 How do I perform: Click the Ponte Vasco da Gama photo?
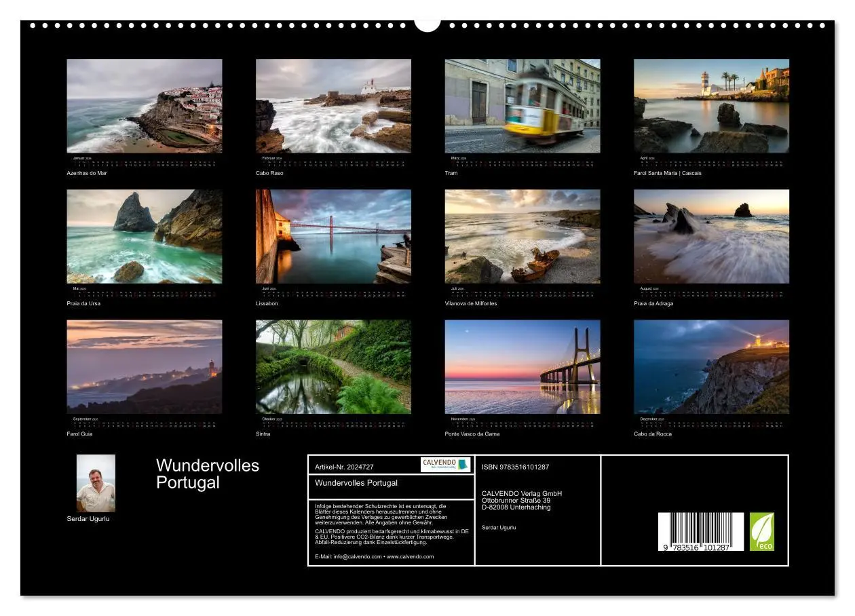(522, 367)
